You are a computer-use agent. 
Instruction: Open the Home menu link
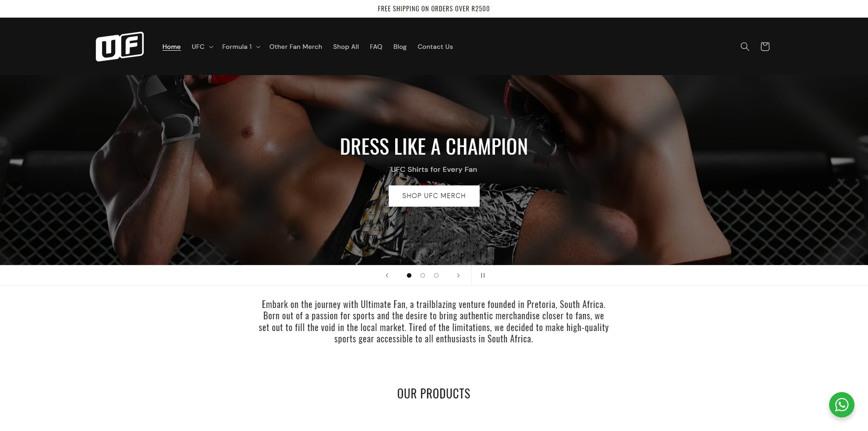click(171, 47)
